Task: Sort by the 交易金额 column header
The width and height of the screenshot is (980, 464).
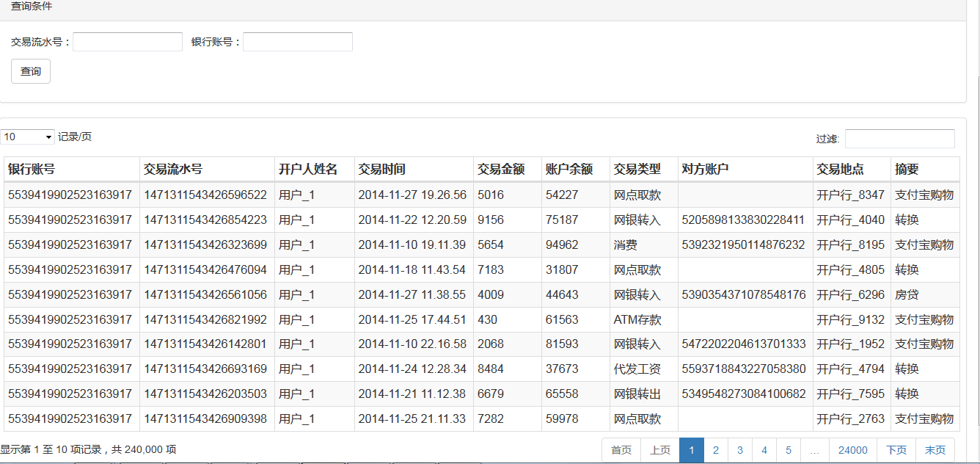Action: click(x=502, y=169)
